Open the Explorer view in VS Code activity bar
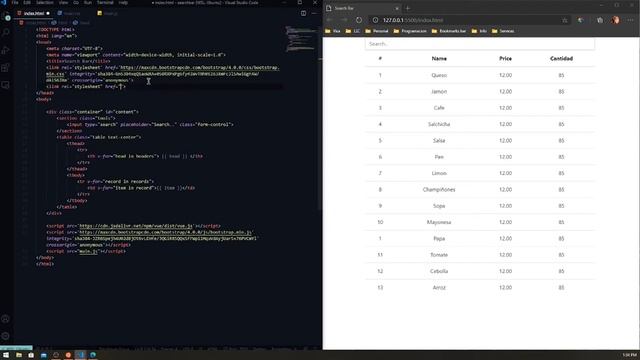The image size is (640, 360). point(6,17)
